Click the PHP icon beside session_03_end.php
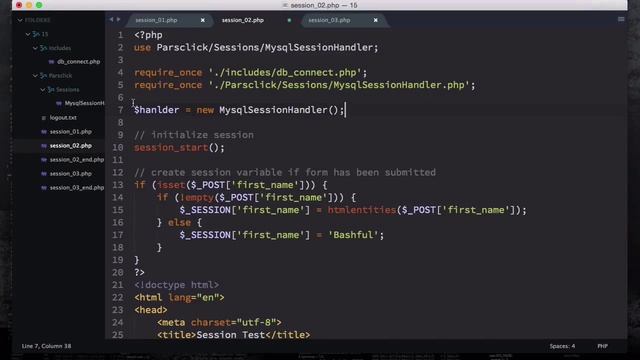The height and width of the screenshot is (360, 640). coord(44,188)
